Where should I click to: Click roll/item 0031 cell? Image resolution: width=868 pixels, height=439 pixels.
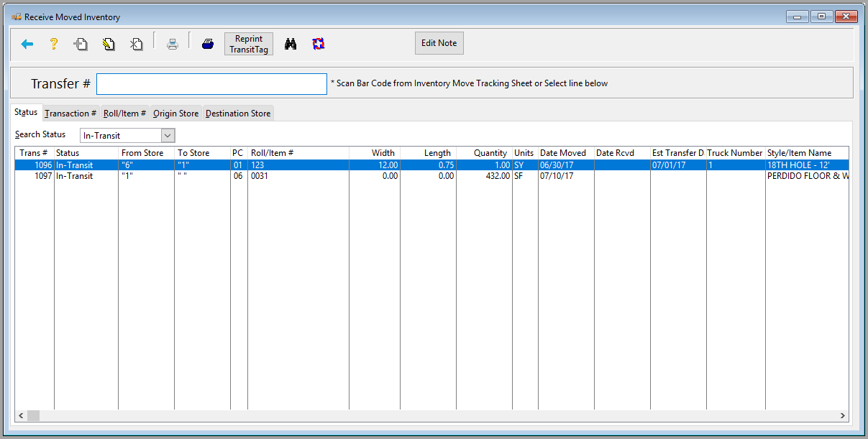pos(298,176)
